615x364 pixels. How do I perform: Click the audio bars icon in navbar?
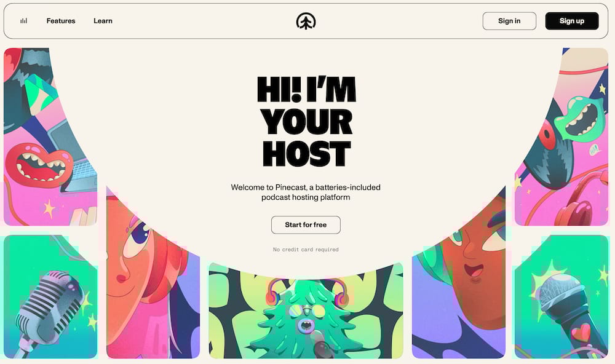[x=24, y=21]
